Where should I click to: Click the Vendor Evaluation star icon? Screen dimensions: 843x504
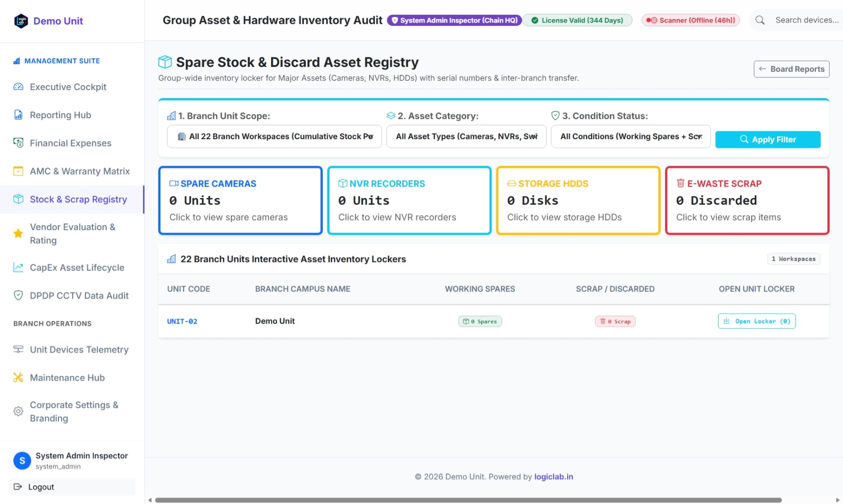(18, 233)
